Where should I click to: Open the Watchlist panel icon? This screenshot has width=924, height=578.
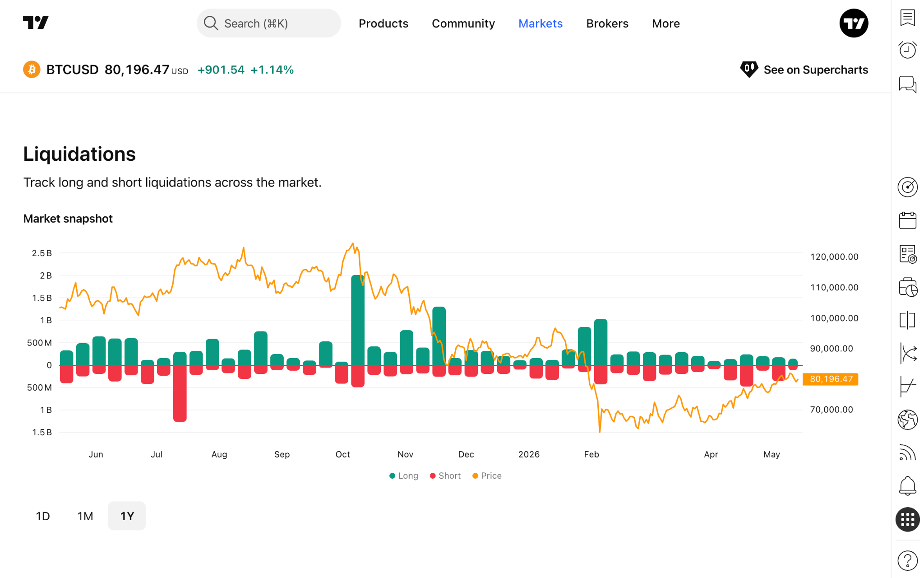(x=907, y=18)
